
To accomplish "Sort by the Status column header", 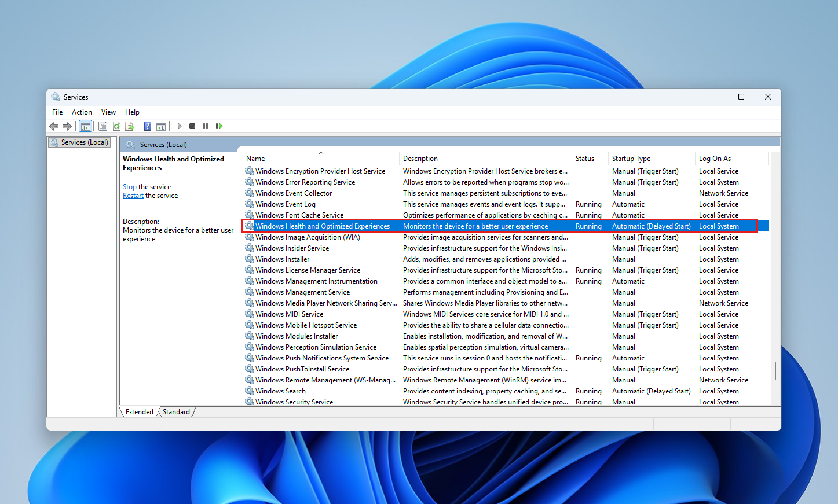I will click(590, 159).
